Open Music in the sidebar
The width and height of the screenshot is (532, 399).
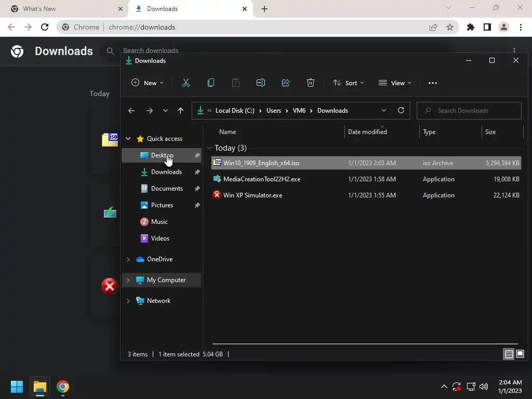pyautogui.click(x=162, y=222)
